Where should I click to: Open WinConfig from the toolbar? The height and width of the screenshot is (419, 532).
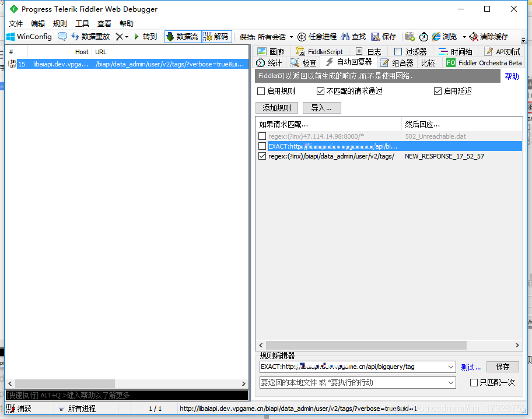pos(29,37)
